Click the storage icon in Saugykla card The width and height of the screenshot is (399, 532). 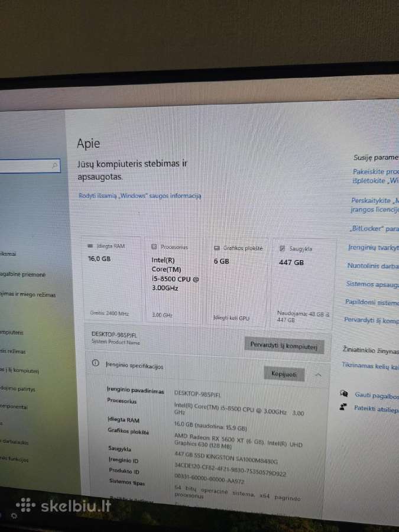click(282, 248)
